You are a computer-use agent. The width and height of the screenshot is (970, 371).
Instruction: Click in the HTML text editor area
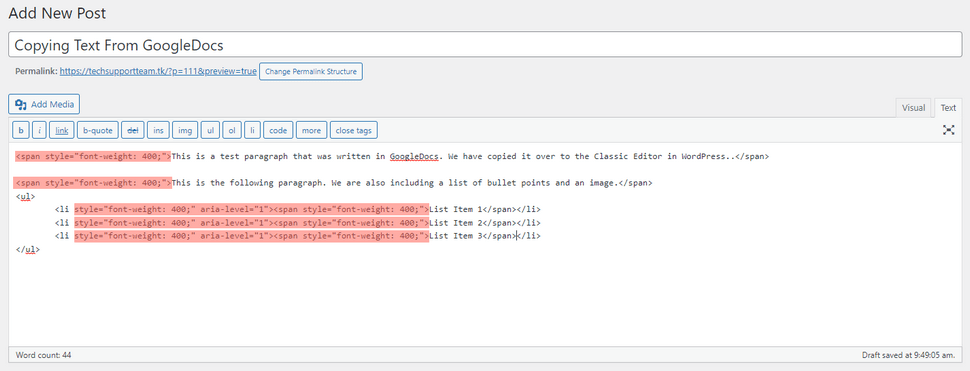pyautogui.click(x=485, y=244)
